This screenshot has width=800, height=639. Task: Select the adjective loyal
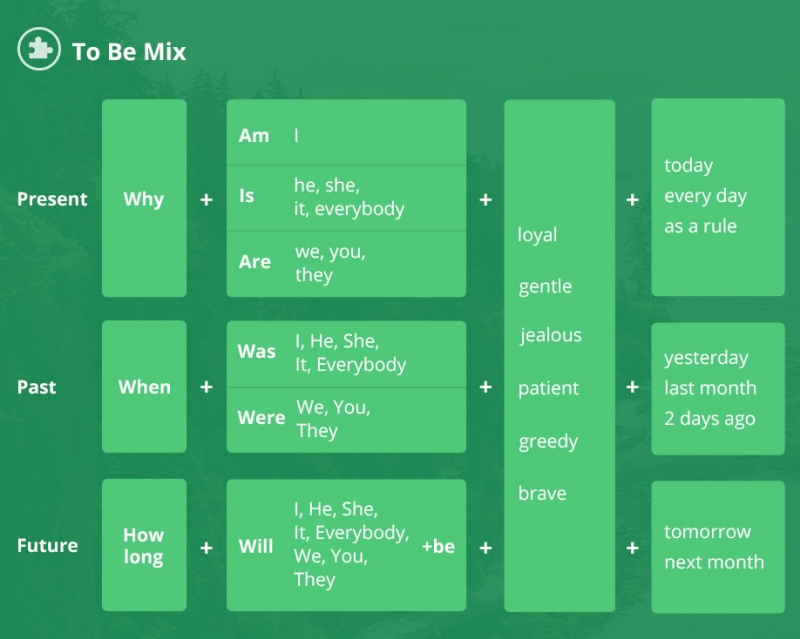(537, 235)
